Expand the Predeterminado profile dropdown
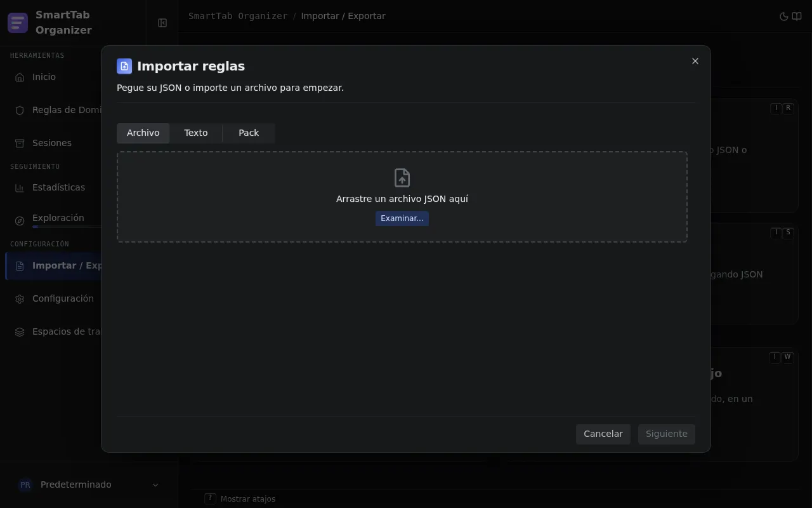Image resolution: width=812 pixels, height=508 pixels. coord(155,485)
